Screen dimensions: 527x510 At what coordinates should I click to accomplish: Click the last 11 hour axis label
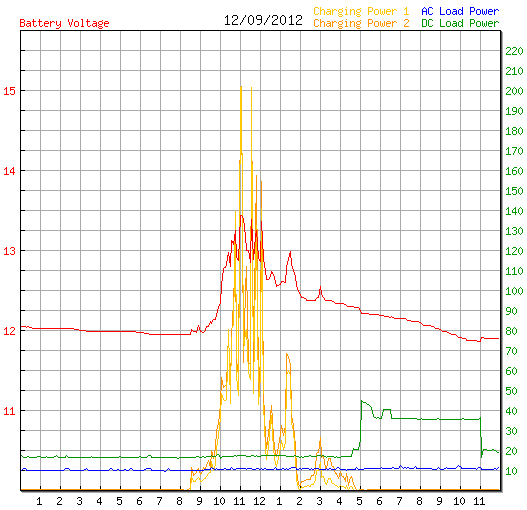(479, 501)
